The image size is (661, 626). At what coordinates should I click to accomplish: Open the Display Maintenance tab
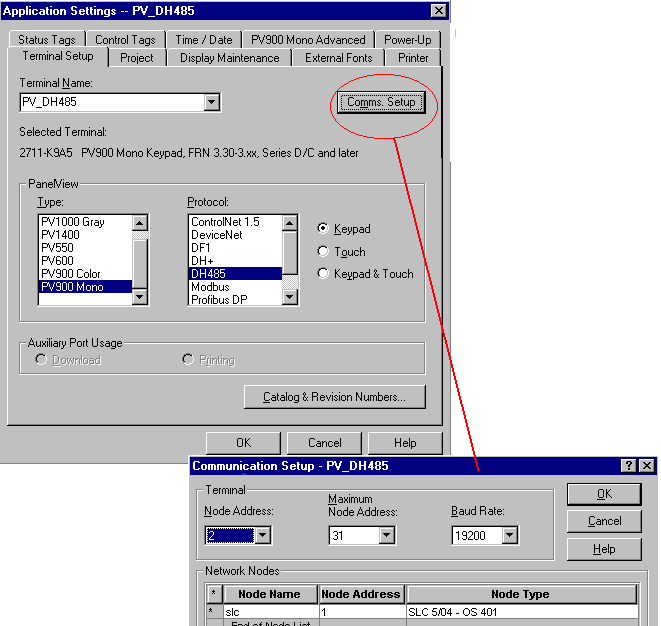229,58
